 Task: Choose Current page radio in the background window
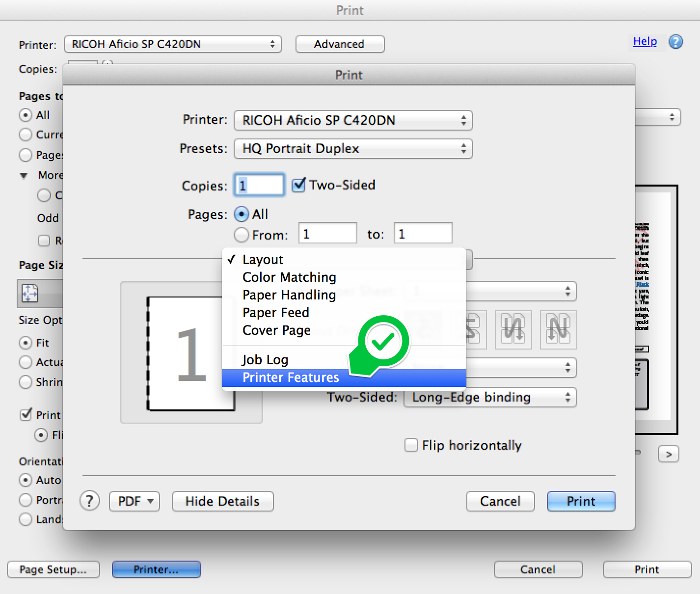(26, 135)
